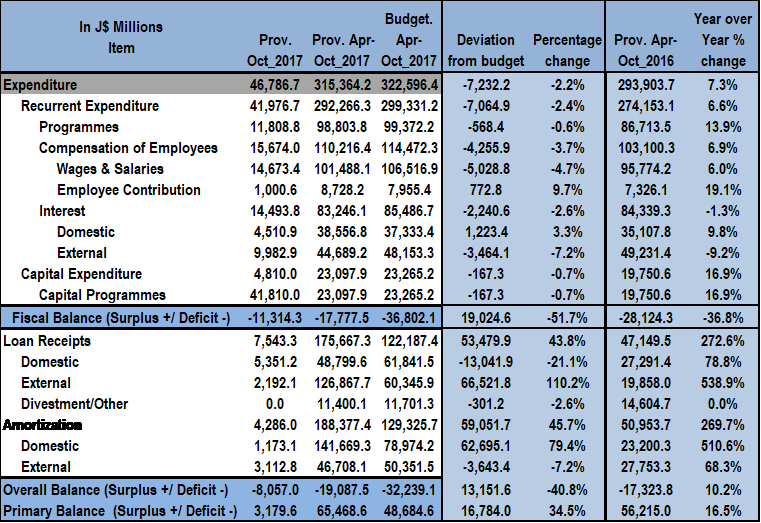
Task: Click the Capital Programmes row label
Action: click(x=104, y=295)
